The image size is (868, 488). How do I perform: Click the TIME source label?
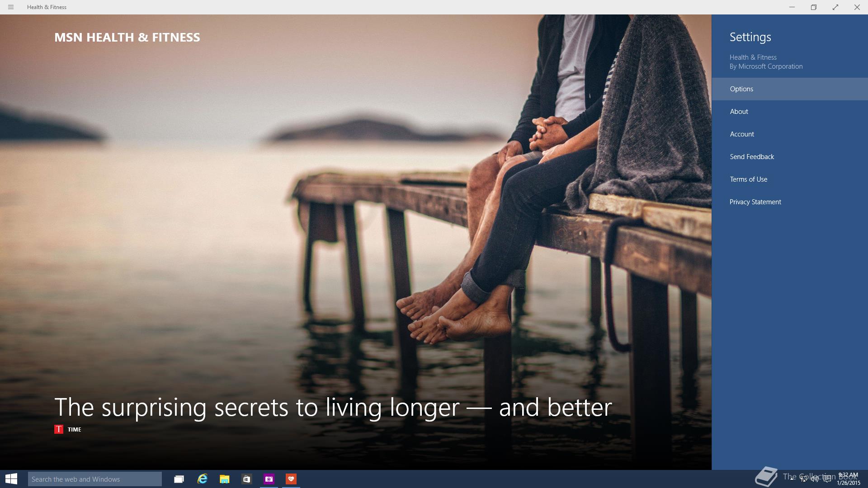point(75,430)
